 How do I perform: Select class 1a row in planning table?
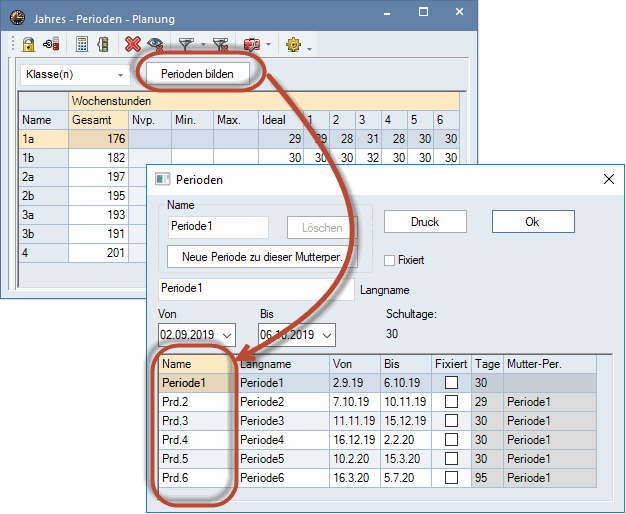click(44, 139)
